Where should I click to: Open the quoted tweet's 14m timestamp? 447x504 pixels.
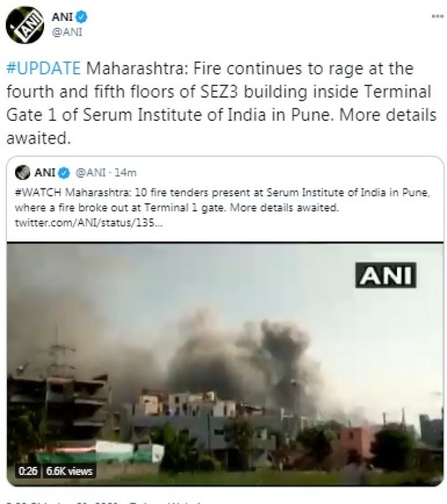(125, 173)
